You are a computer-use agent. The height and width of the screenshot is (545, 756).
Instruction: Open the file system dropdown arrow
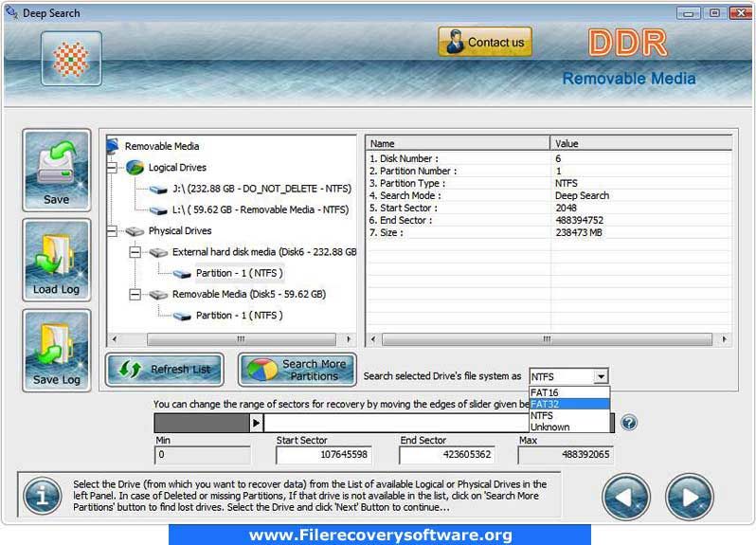[x=601, y=376]
